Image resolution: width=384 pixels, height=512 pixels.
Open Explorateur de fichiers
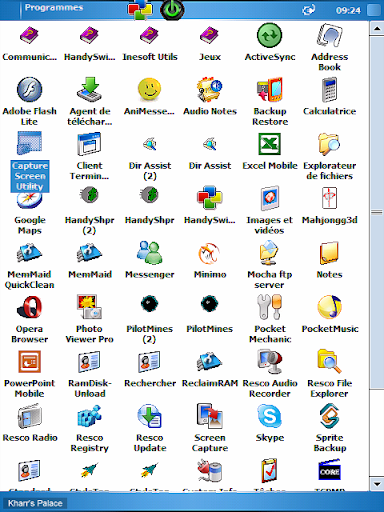click(329, 144)
